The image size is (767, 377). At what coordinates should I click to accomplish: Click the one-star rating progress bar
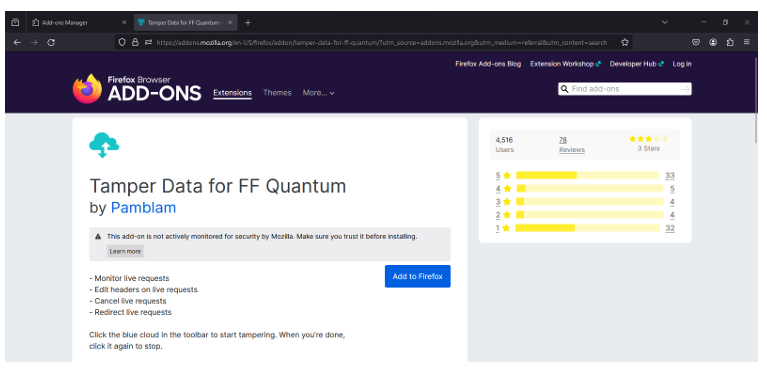click(587, 228)
